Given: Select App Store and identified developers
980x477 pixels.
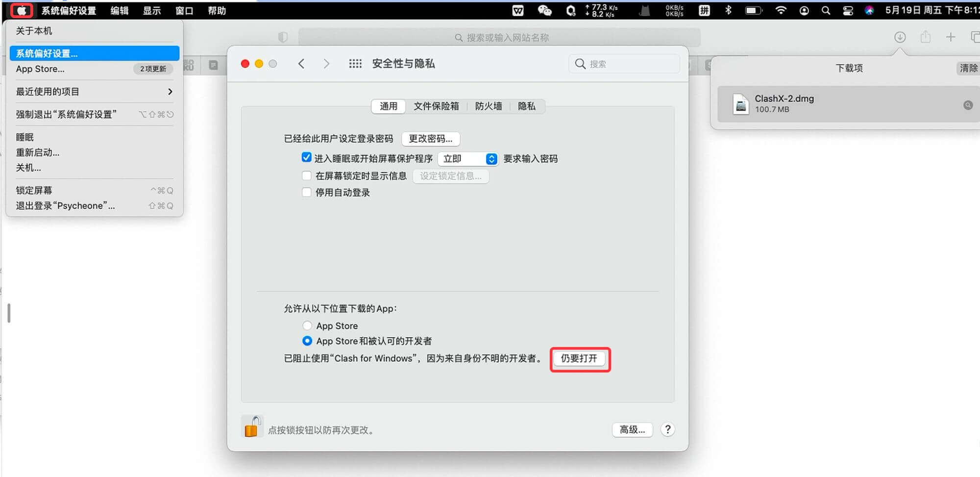Looking at the screenshot, I should 307,341.
